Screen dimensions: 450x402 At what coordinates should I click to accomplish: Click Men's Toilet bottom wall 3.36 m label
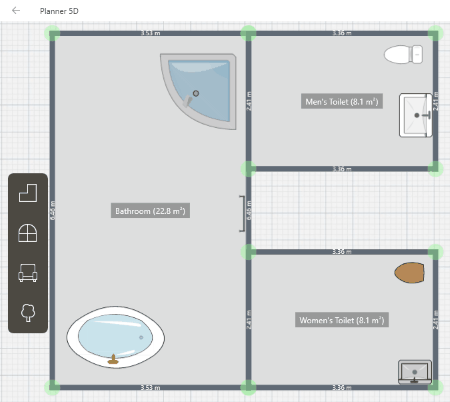pyautogui.click(x=342, y=169)
